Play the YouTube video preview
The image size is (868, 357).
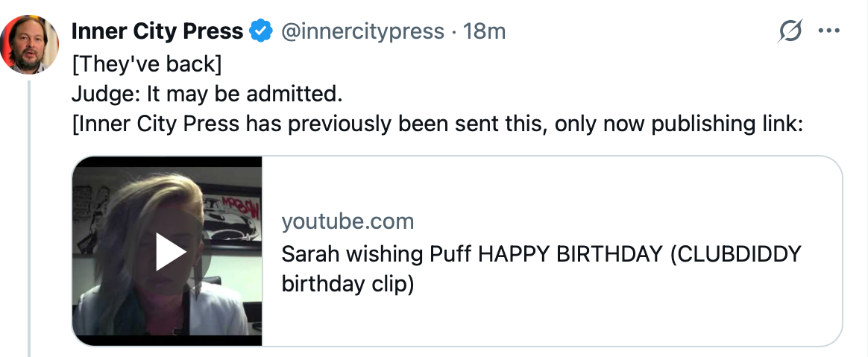tap(170, 251)
